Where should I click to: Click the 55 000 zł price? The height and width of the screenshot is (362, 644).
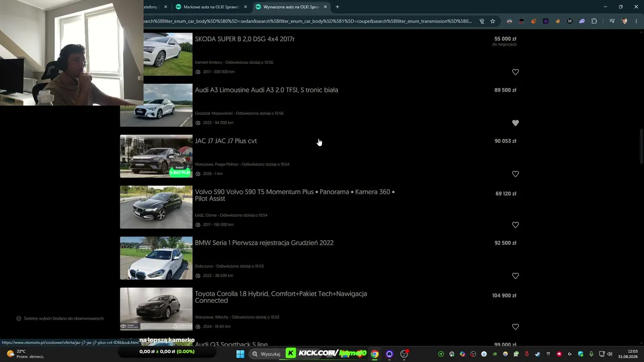505,39
